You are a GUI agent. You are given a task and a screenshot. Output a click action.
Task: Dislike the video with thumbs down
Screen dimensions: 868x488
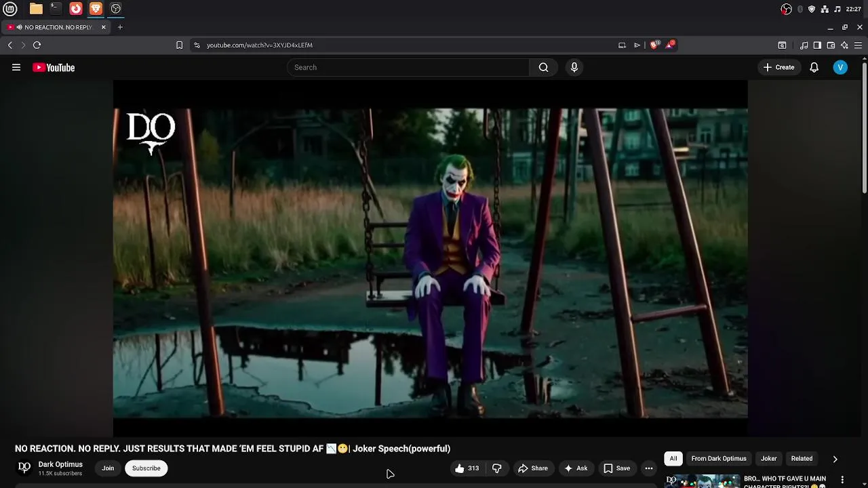pos(496,468)
